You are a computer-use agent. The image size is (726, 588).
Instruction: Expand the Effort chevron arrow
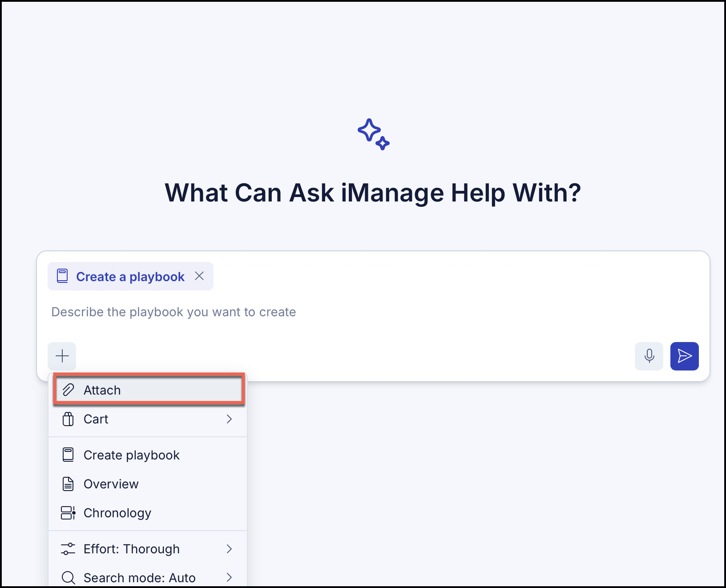pyautogui.click(x=229, y=549)
